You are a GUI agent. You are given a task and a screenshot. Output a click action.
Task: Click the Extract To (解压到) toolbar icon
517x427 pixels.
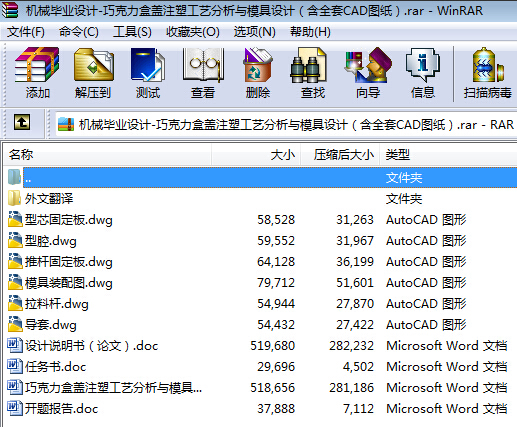coord(94,65)
